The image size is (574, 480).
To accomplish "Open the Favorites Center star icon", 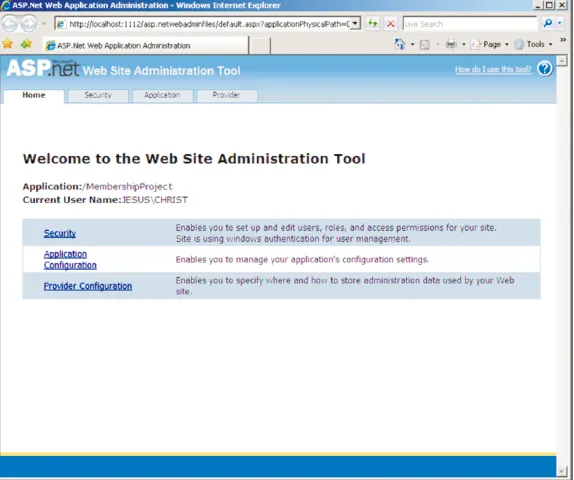I will (x=8, y=44).
